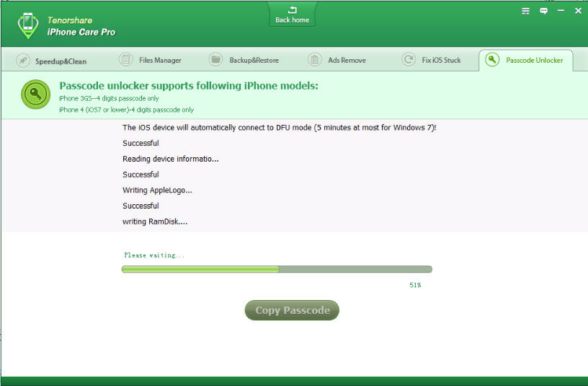Image resolution: width=588 pixels, height=386 pixels.
Task: Open the feedback chat bubble icon
Action: pos(543,12)
